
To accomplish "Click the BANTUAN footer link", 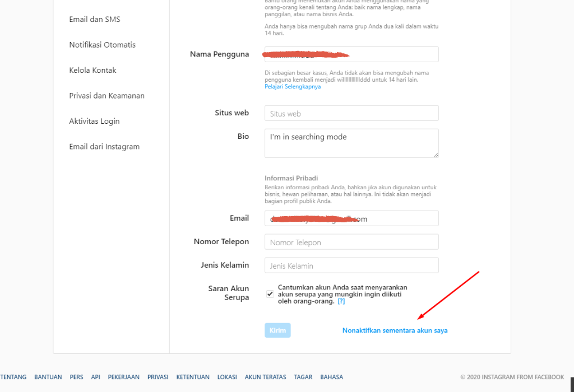I will (48, 377).
